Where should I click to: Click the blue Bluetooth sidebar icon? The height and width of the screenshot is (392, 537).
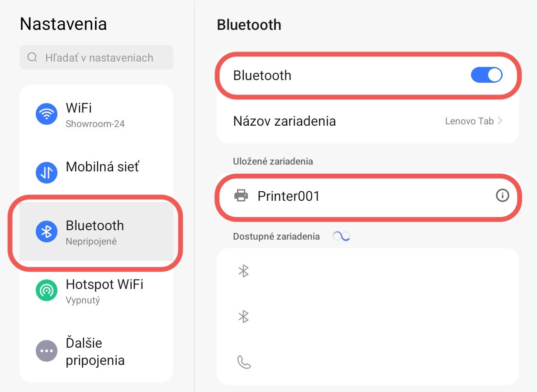[x=47, y=231]
